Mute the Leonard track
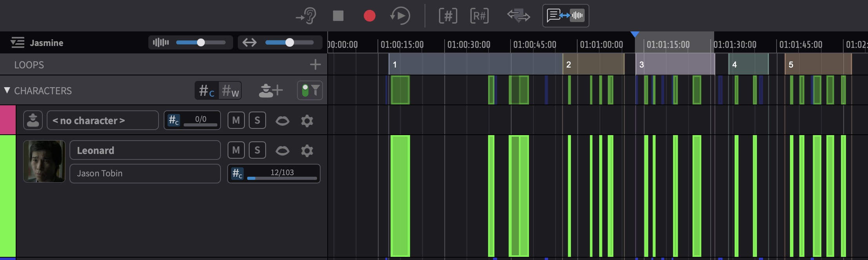This screenshot has width=868, height=260. pos(236,150)
